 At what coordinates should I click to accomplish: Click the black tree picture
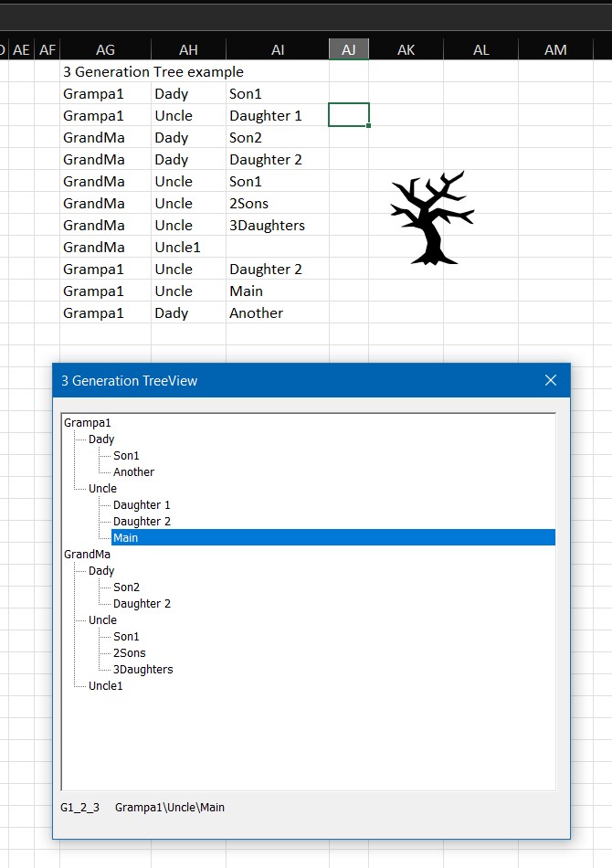coord(431,219)
